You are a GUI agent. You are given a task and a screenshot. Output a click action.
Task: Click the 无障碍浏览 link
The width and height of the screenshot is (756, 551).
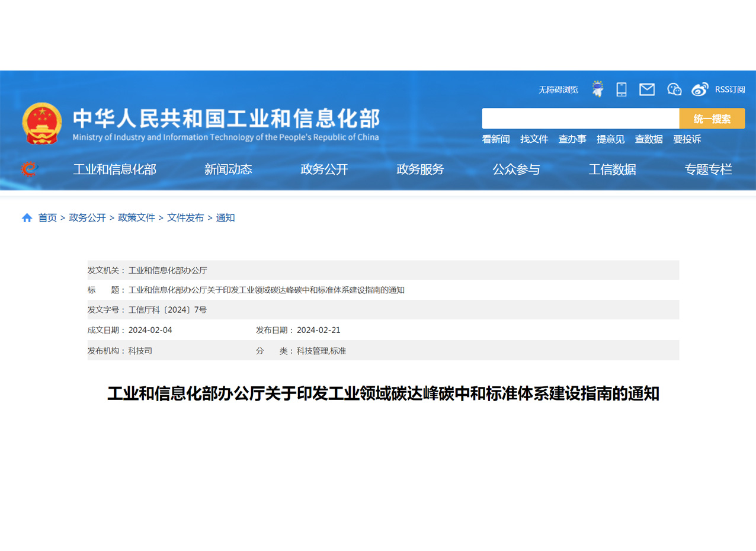tap(558, 89)
